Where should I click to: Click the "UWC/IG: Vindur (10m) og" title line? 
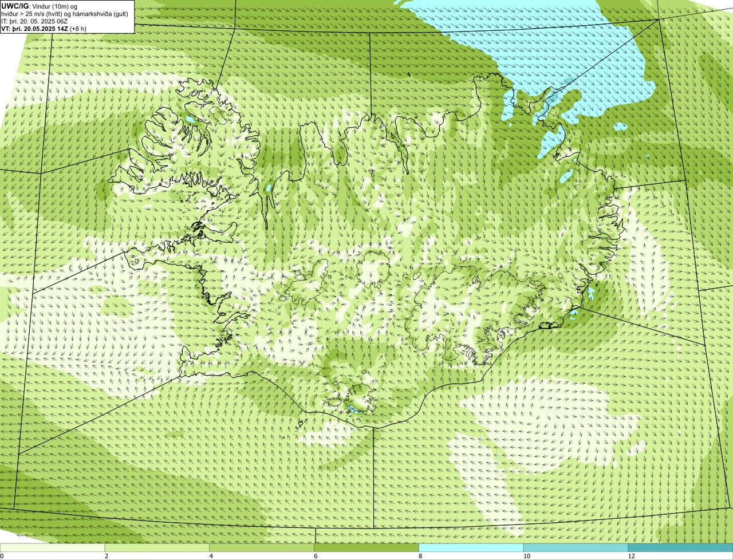pyautogui.click(x=40, y=6)
